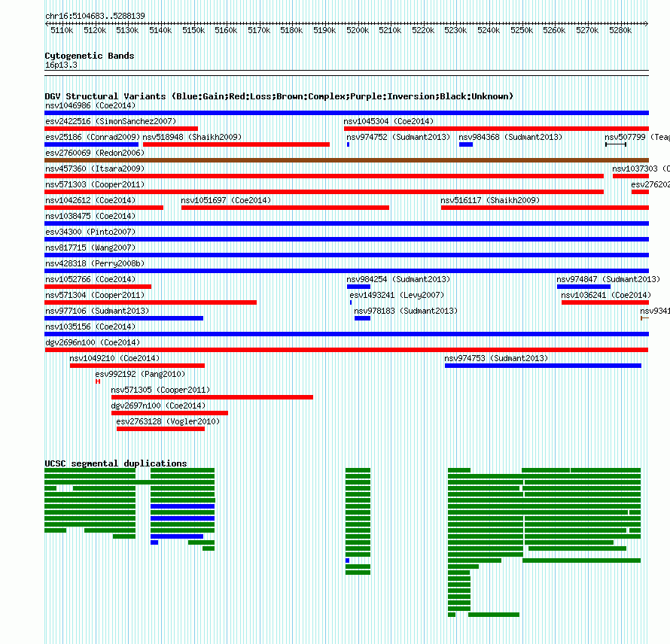Click the 5250k ruler tick label

[x=521, y=30]
